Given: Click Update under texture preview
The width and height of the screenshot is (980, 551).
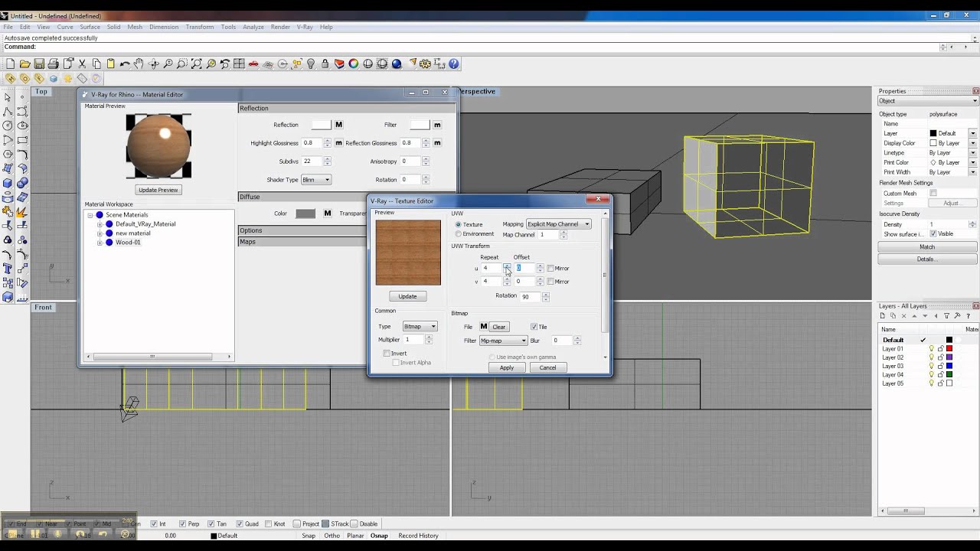Looking at the screenshot, I should 407,296.
